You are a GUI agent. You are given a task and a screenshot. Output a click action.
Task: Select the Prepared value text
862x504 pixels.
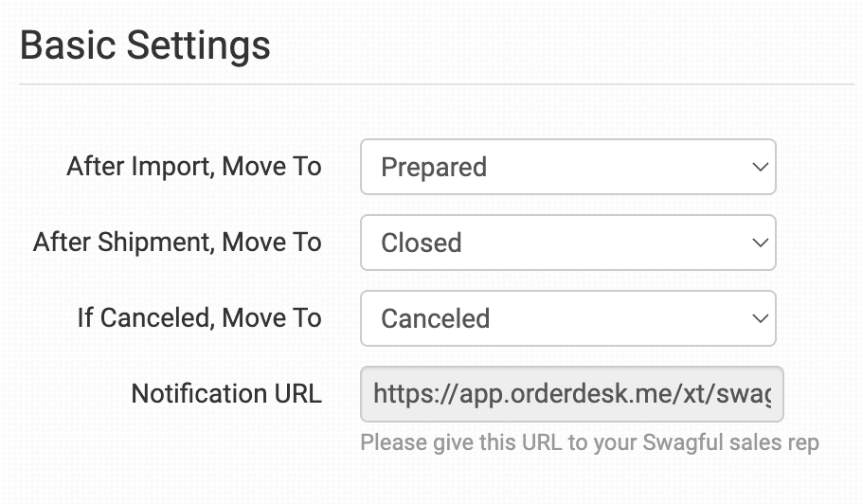point(434,168)
